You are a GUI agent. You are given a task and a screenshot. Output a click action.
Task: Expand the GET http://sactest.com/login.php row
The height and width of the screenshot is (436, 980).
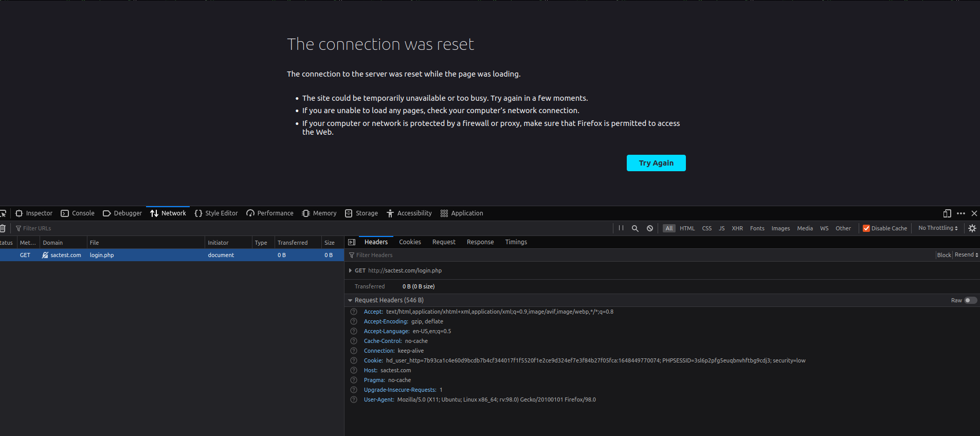350,270
